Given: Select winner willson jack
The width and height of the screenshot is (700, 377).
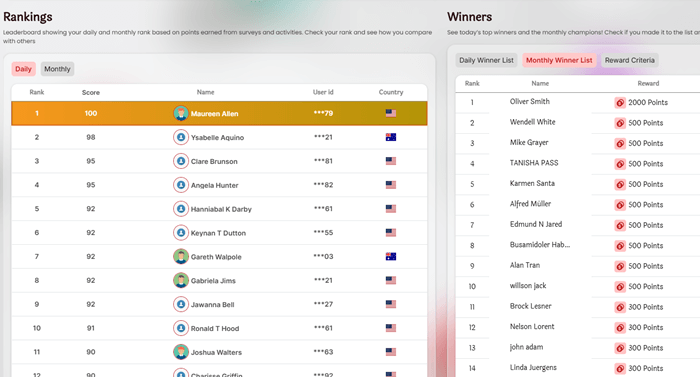Looking at the screenshot, I should (528, 286).
